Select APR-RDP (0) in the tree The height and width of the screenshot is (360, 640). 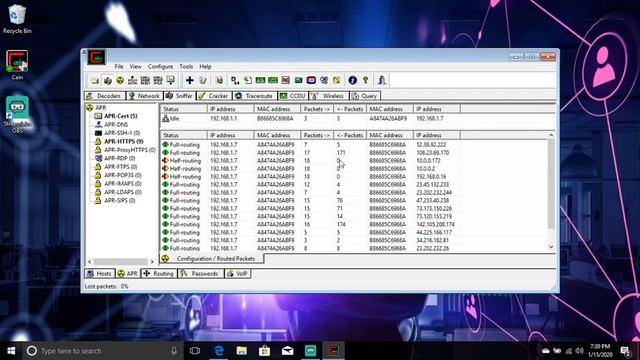[120, 158]
